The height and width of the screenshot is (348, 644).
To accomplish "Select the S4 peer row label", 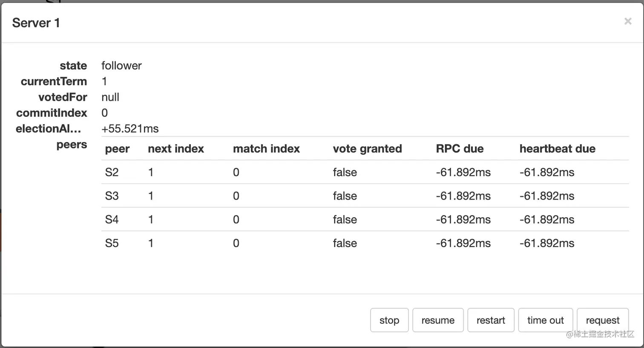I will click(x=112, y=220).
